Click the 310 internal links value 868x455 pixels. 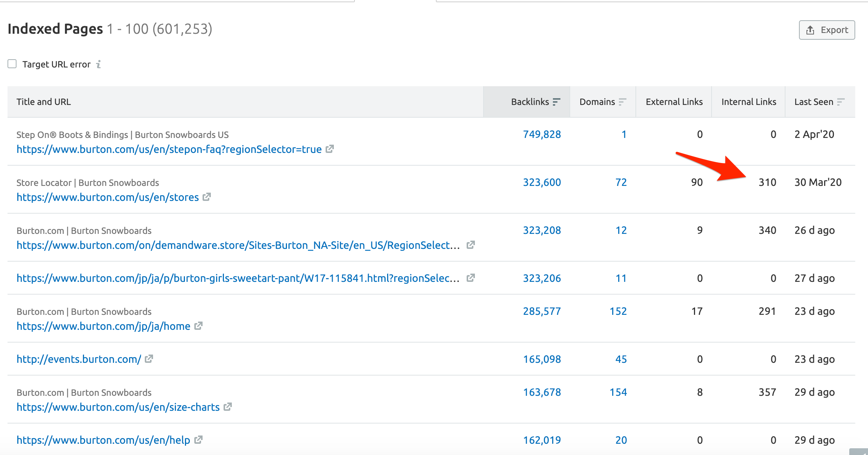click(x=767, y=183)
